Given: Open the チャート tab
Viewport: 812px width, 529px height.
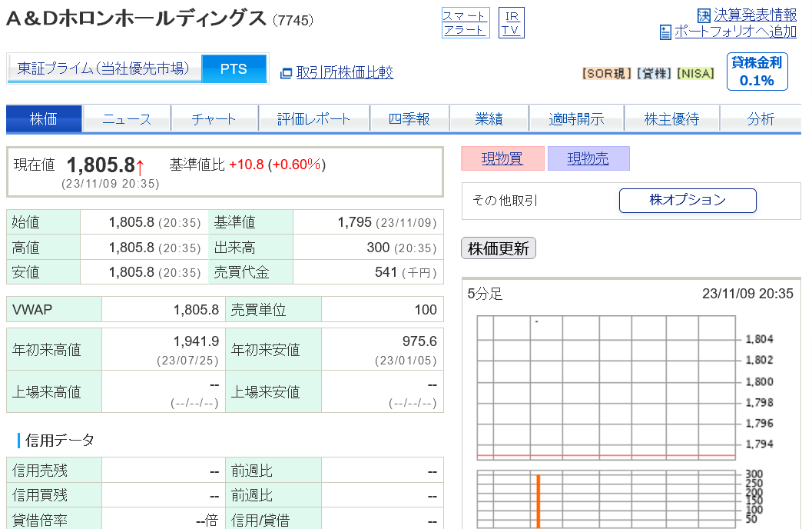Looking at the screenshot, I should point(214,119).
